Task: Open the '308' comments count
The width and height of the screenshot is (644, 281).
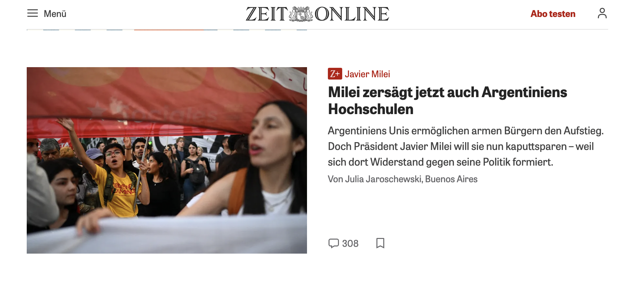Action: click(350, 244)
